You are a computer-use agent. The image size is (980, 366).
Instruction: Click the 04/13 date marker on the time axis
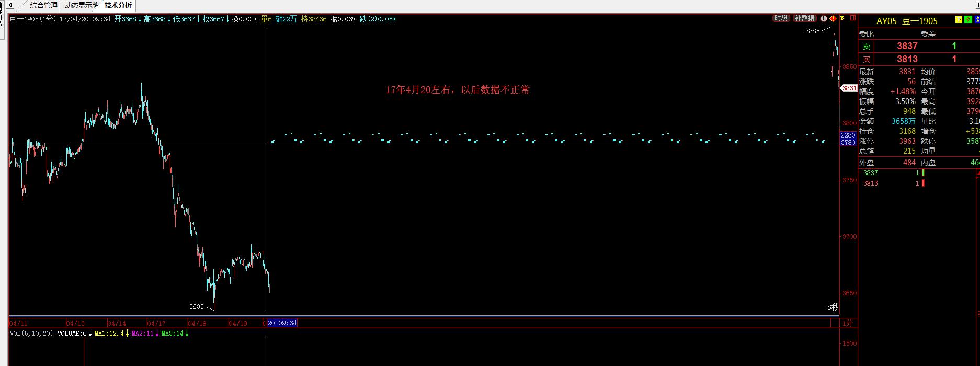coord(76,323)
